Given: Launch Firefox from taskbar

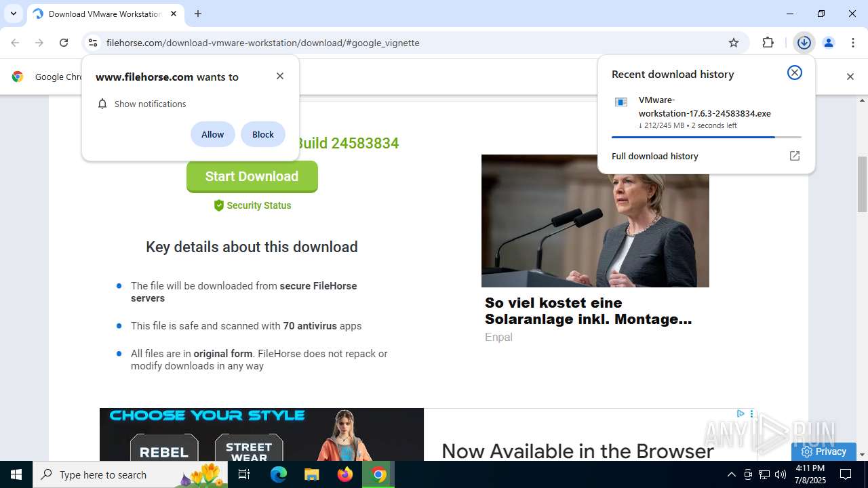Looking at the screenshot, I should click(345, 474).
